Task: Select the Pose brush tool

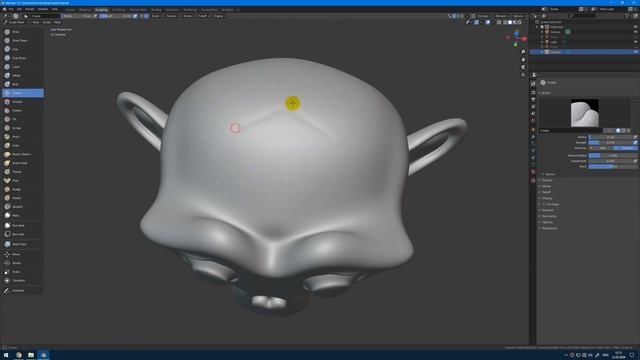Action: [x=22, y=180]
